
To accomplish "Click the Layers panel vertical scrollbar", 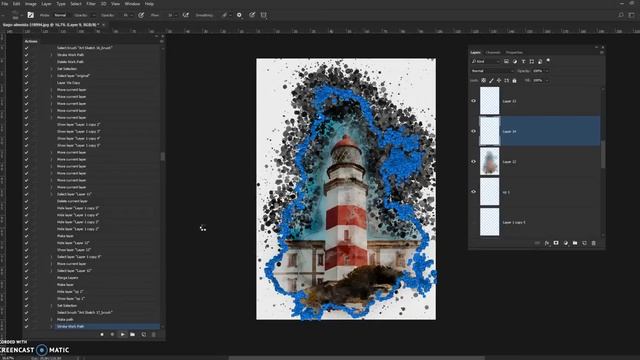I will click(603, 155).
